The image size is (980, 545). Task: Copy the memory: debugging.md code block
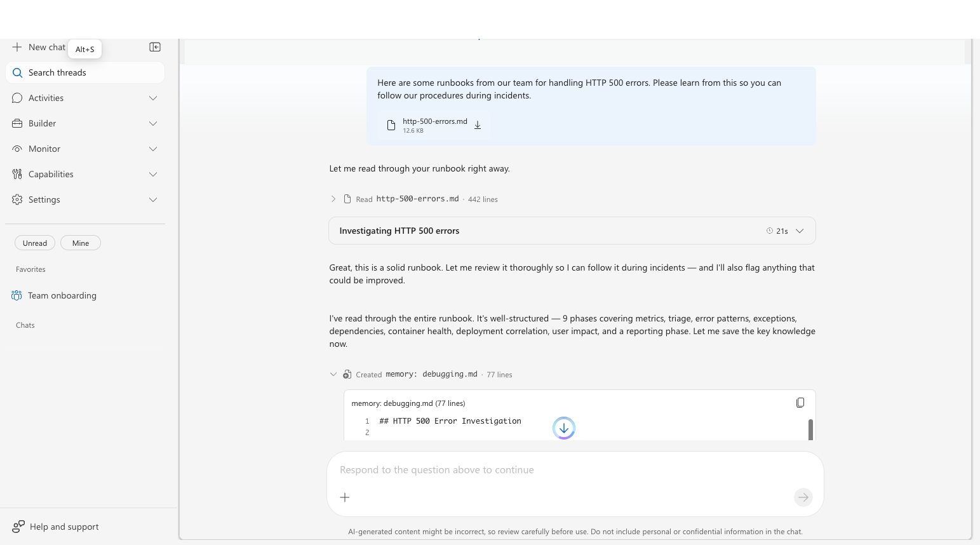point(800,403)
